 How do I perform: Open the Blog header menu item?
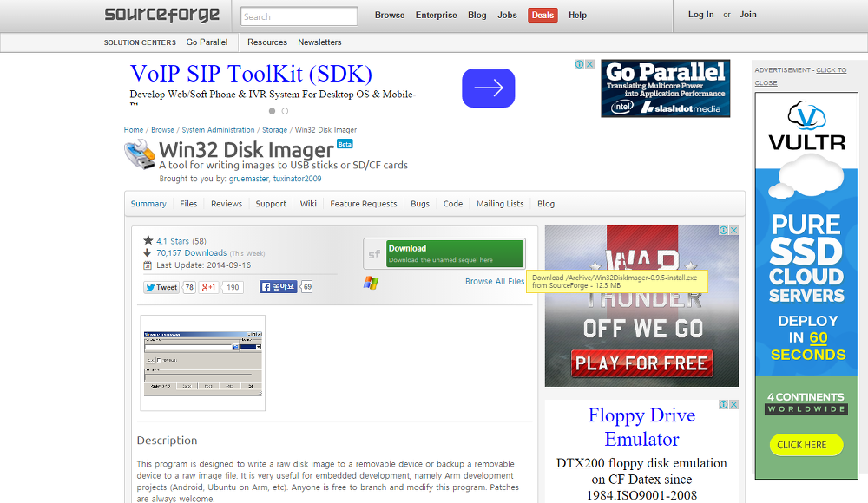point(477,15)
